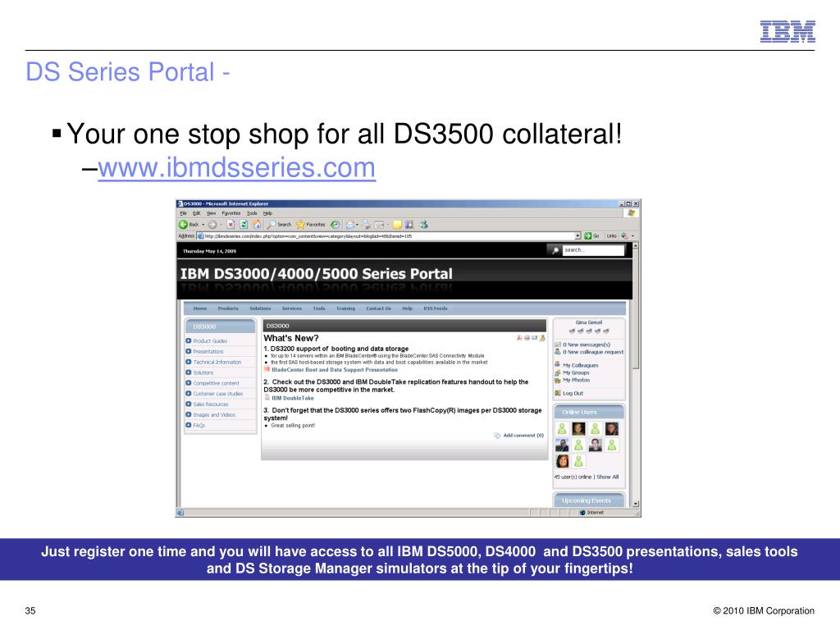Click the page vertical scrollbar down arrow

point(636,504)
